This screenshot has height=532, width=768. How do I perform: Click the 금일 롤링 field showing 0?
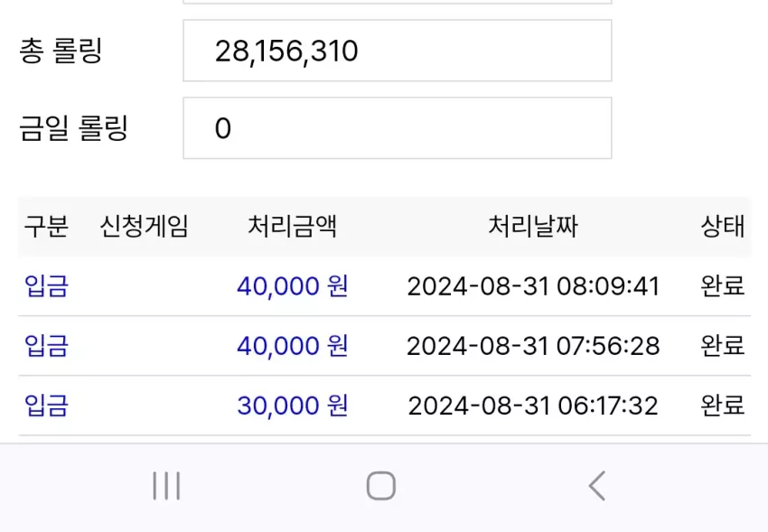[x=398, y=127]
